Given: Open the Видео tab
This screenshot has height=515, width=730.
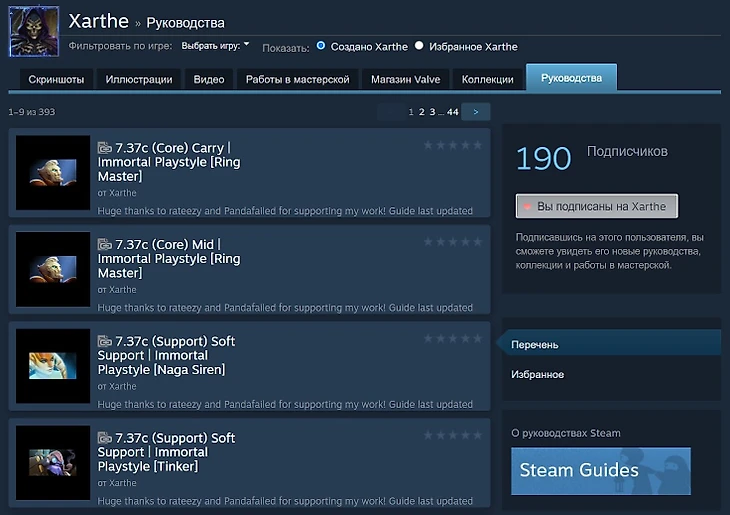Looking at the screenshot, I should click(209, 79).
